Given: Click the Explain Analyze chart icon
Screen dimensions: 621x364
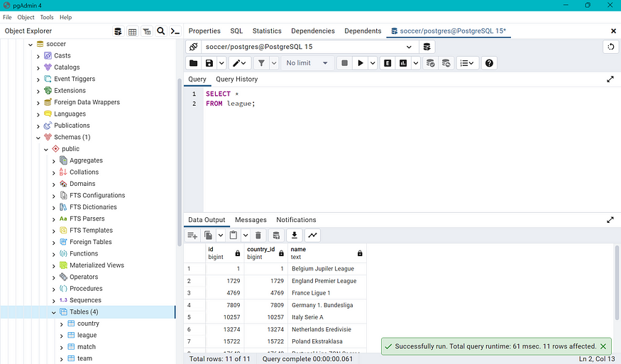Looking at the screenshot, I should click(403, 63).
